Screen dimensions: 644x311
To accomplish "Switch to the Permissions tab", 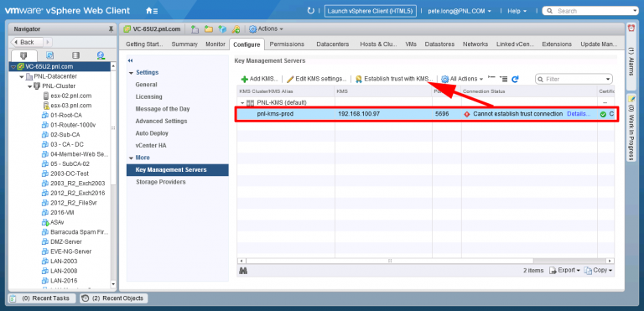I will point(287,44).
